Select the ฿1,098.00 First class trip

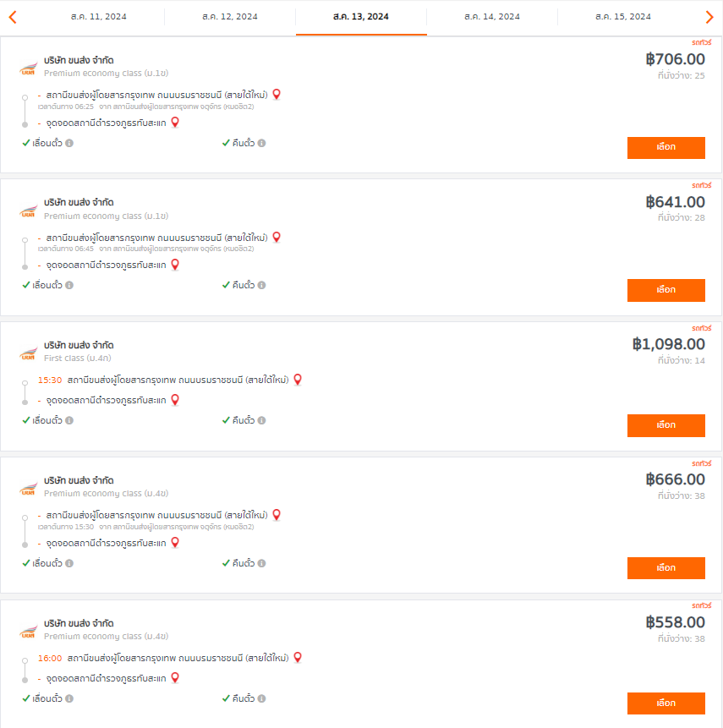[x=665, y=425]
